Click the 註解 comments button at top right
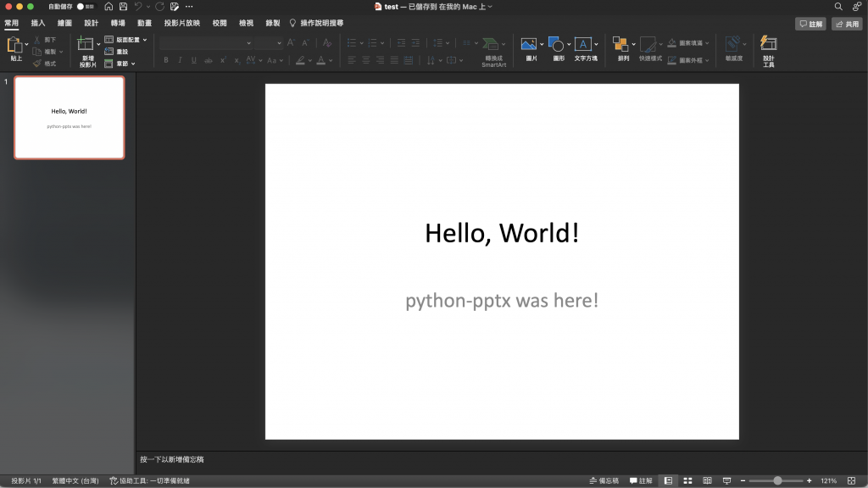 point(810,25)
